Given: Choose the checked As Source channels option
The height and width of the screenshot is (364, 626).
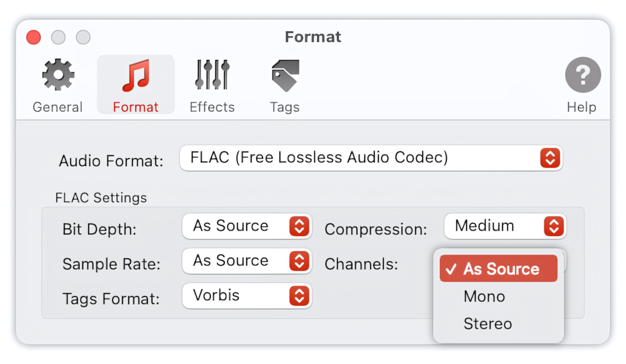Looking at the screenshot, I should [x=498, y=268].
